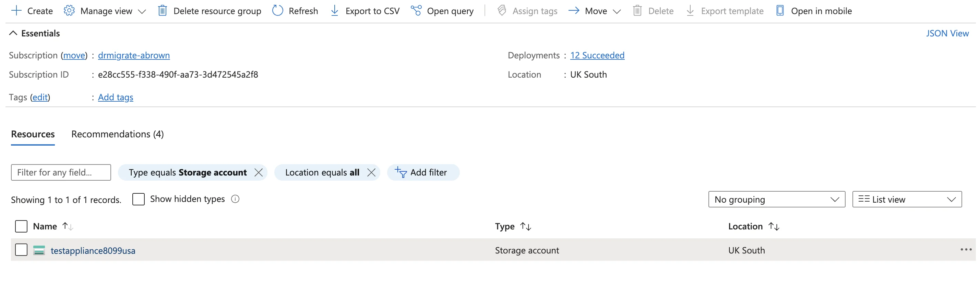Switch to the Resources tab
980x283 pixels.
(x=33, y=134)
